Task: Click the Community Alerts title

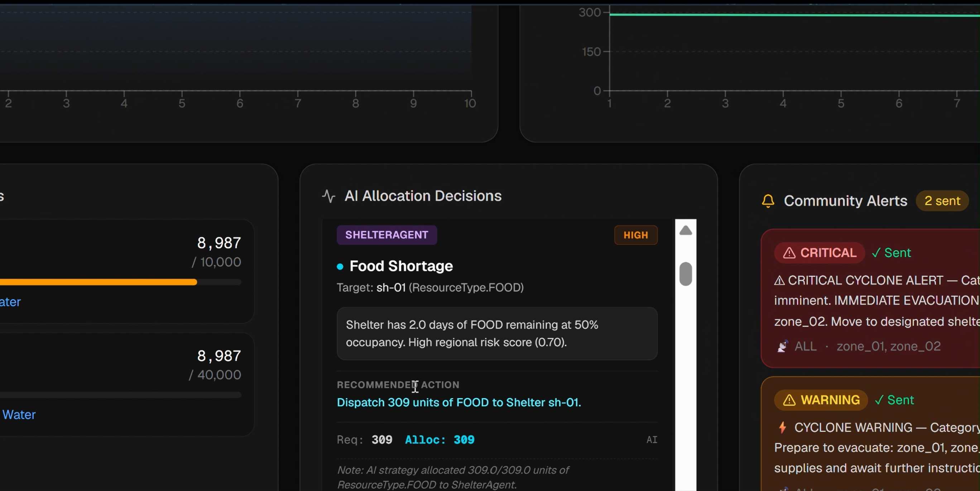Action: pos(845,201)
